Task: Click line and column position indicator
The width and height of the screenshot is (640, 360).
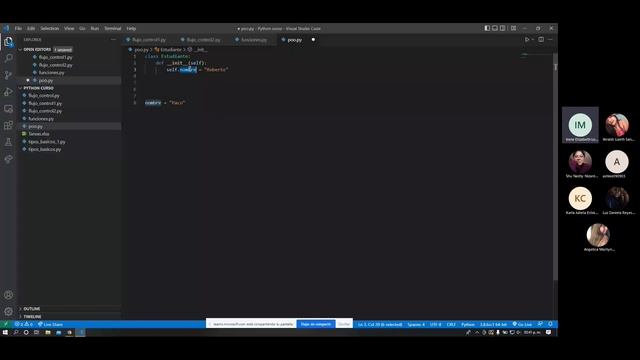Action: pos(380,324)
